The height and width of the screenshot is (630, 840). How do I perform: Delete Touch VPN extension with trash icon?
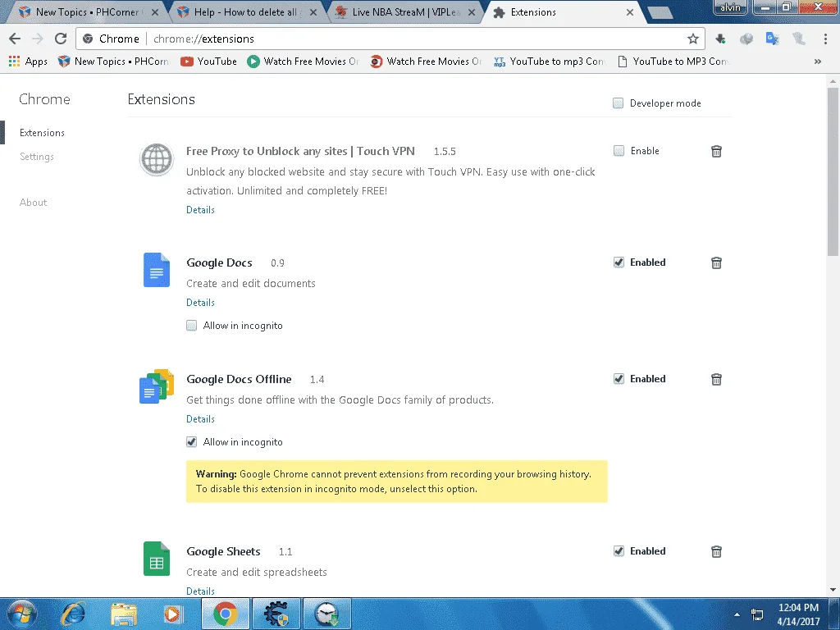(716, 151)
